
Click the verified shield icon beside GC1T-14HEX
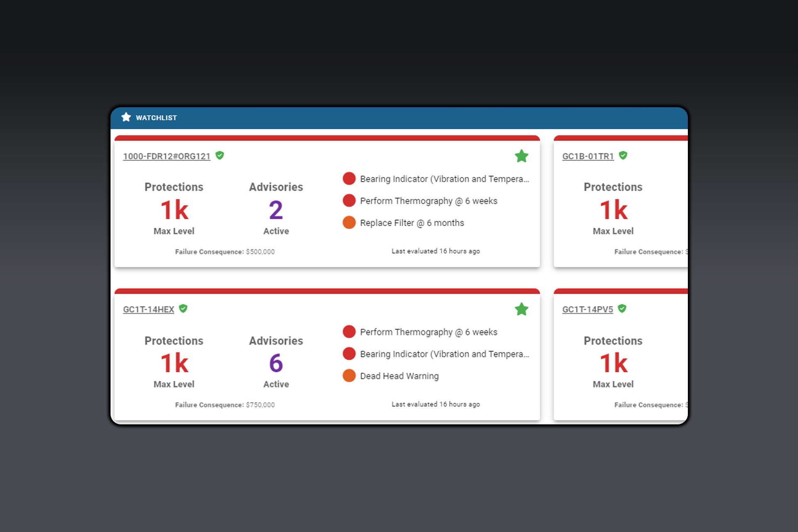(183, 309)
